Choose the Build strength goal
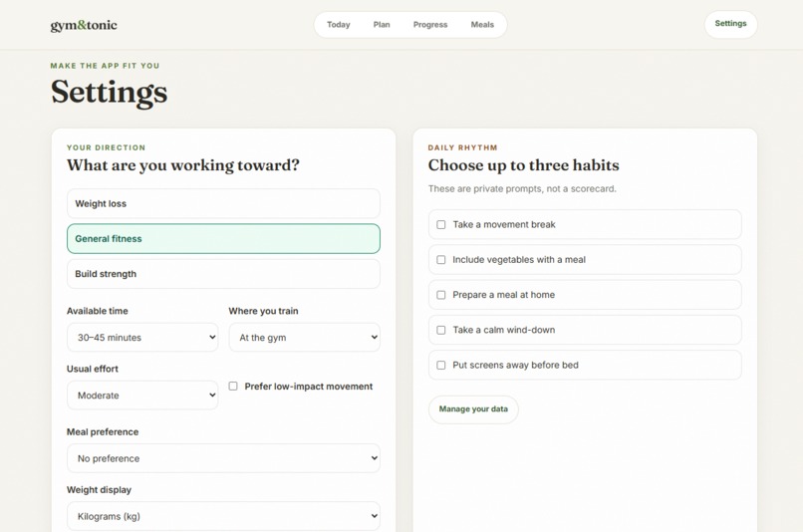The height and width of the screenshot is (532, 803). pos(223,274)
